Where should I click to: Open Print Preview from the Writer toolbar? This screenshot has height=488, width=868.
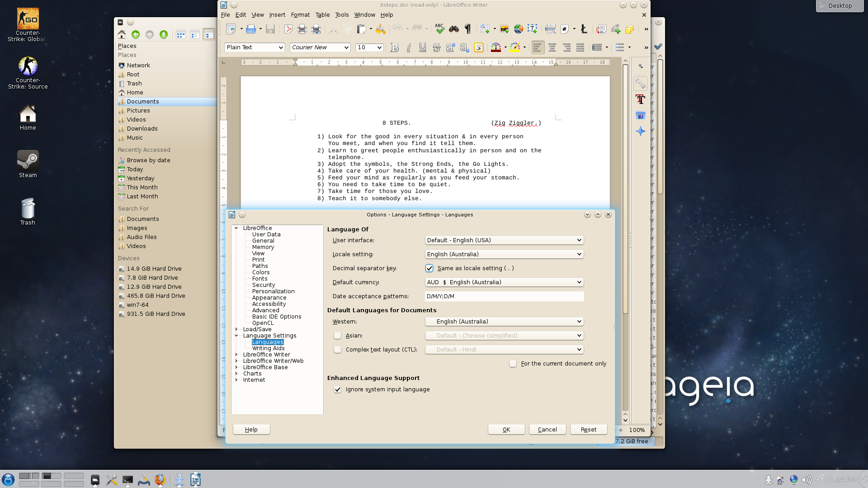click(316, 29)
